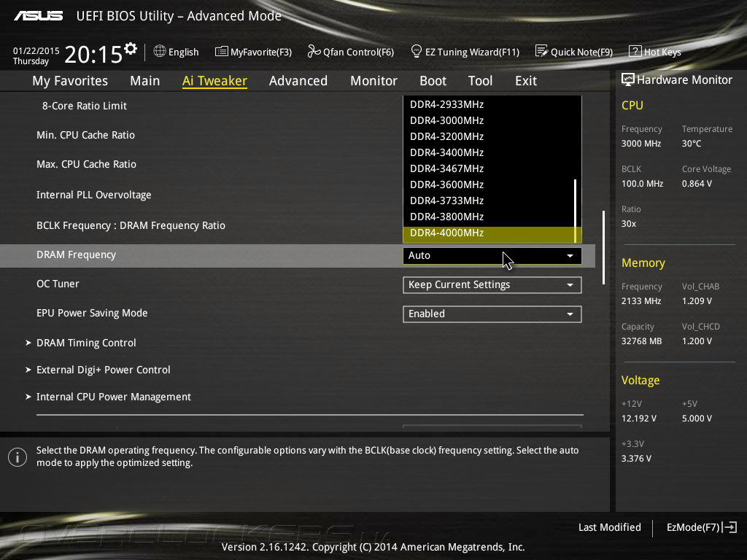Switch to the Main tab

coord(145,81)
